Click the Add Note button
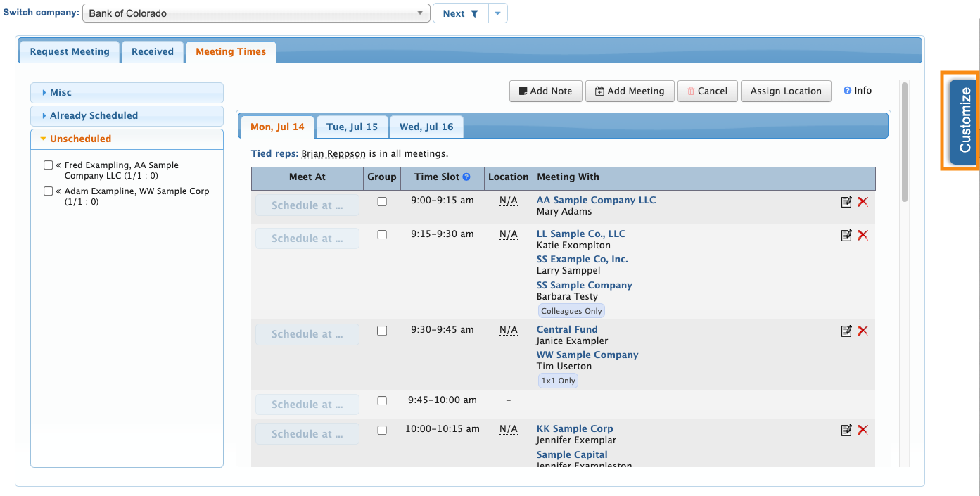Screen dimensions: 980x496 click(546, 91)
